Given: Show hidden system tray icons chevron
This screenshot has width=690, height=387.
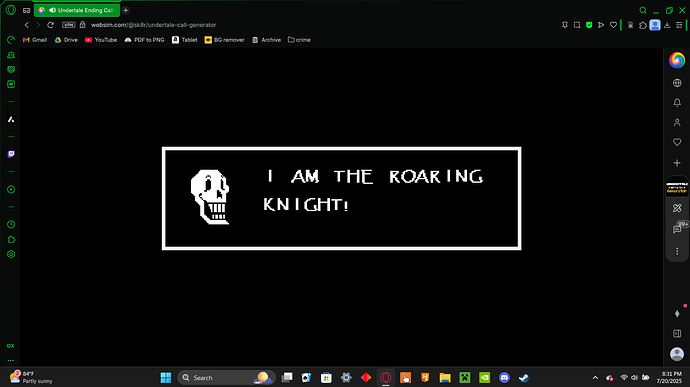Looking at the screenshot, I should [x=595, y=377].
